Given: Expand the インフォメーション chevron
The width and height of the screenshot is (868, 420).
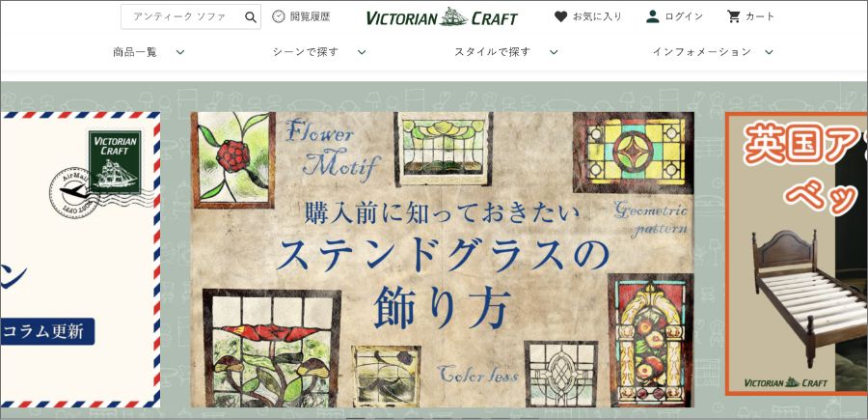Looking at the screenshot, I should (769, 52).
